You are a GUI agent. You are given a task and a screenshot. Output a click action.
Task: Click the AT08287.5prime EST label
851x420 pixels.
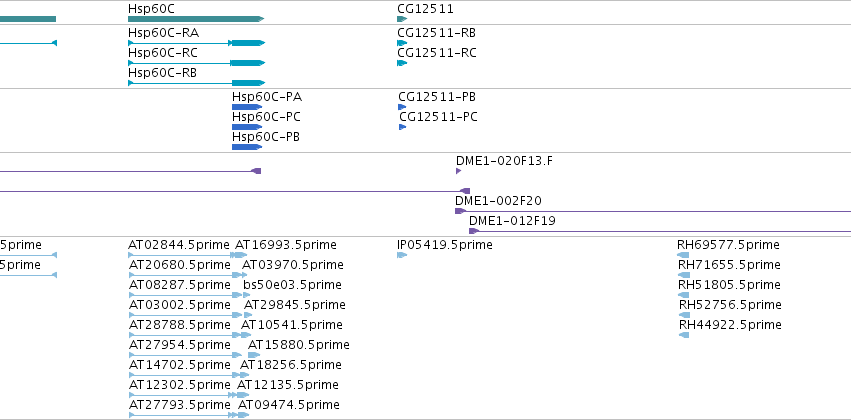[x=180, y=285]
